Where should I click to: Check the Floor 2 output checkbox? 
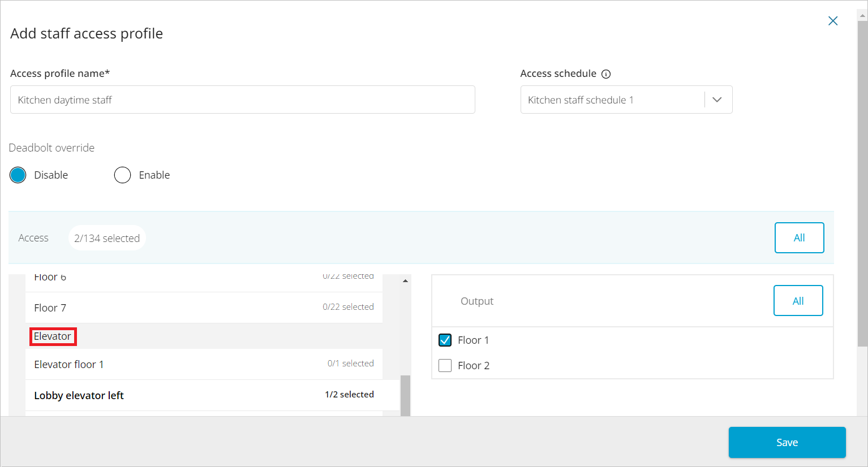point(445,365)
